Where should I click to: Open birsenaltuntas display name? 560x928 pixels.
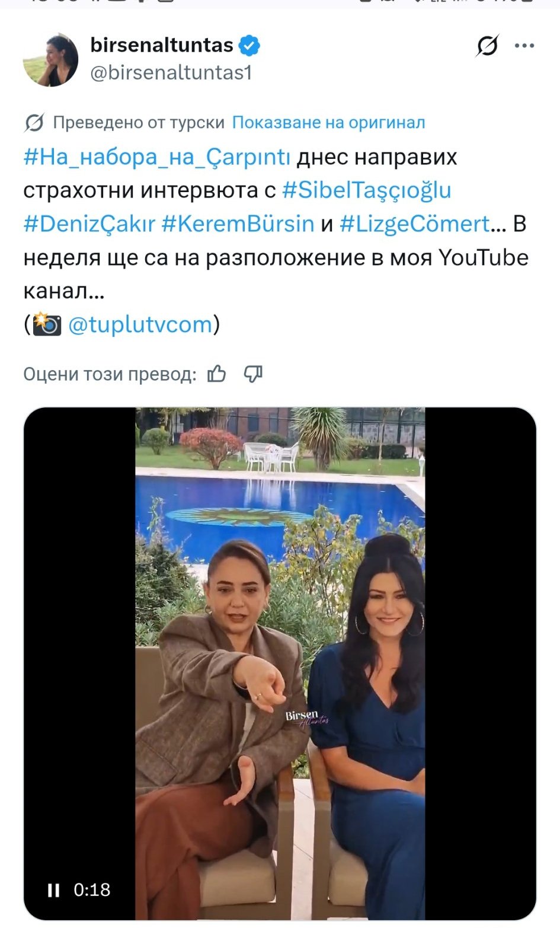pos(162,45)
